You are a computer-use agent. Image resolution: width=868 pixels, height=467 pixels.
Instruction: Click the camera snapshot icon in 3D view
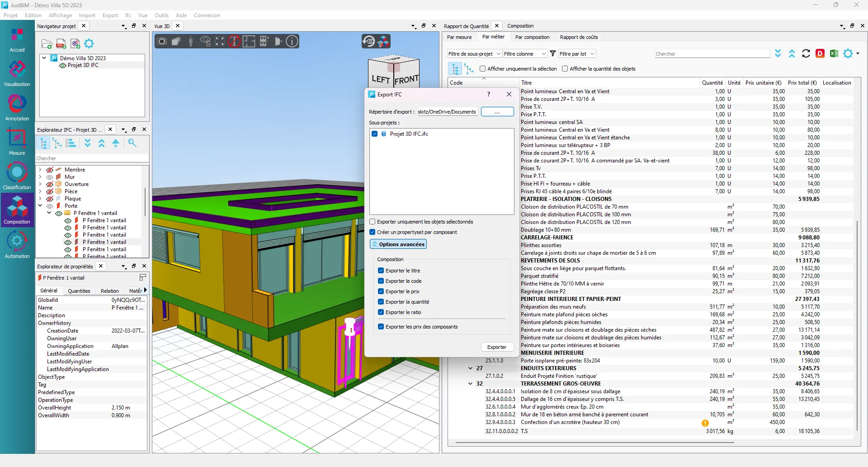[162, 42]
